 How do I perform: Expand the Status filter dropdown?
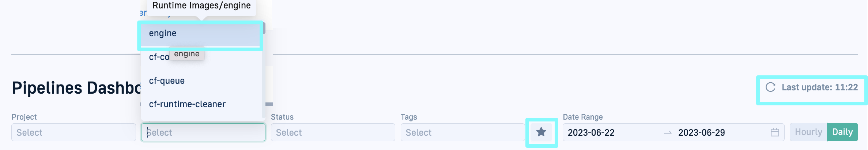(x=333, y=132)
